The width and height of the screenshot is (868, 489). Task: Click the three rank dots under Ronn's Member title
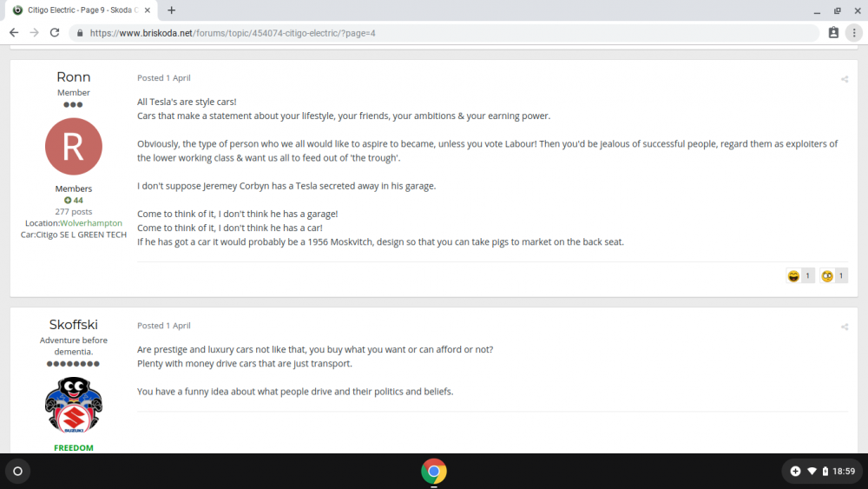coord(73,105)
